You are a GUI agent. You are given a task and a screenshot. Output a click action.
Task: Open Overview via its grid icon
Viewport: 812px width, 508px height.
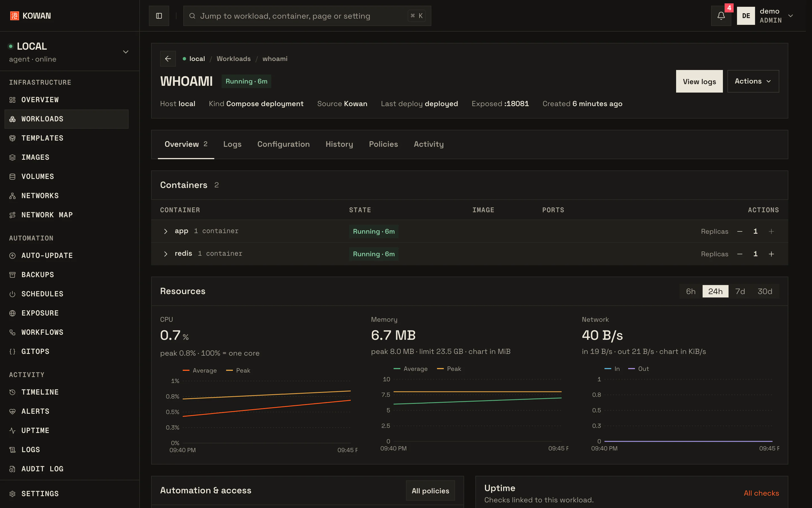click(12, 100)
